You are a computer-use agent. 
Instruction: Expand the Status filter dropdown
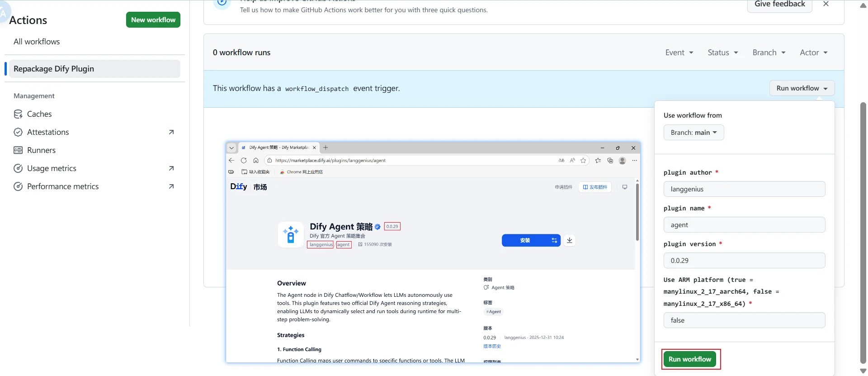[x=723, y=52]
